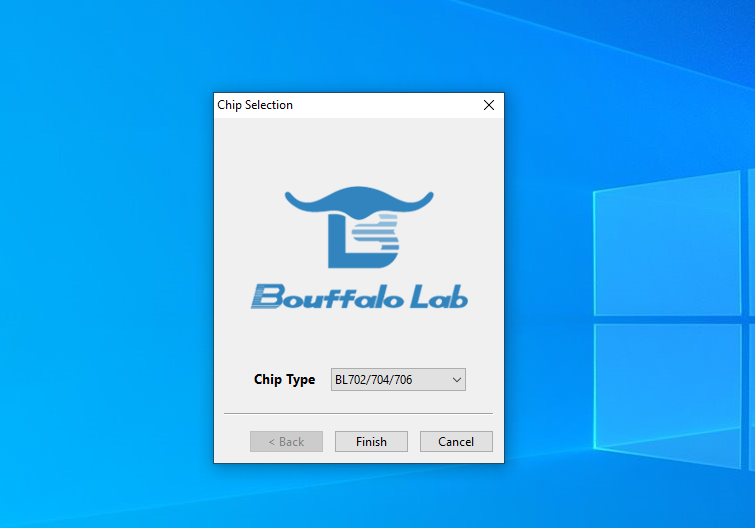Open the Chip Type dropdown list
The image size is (755, 528).
click(x=398, y=380)
